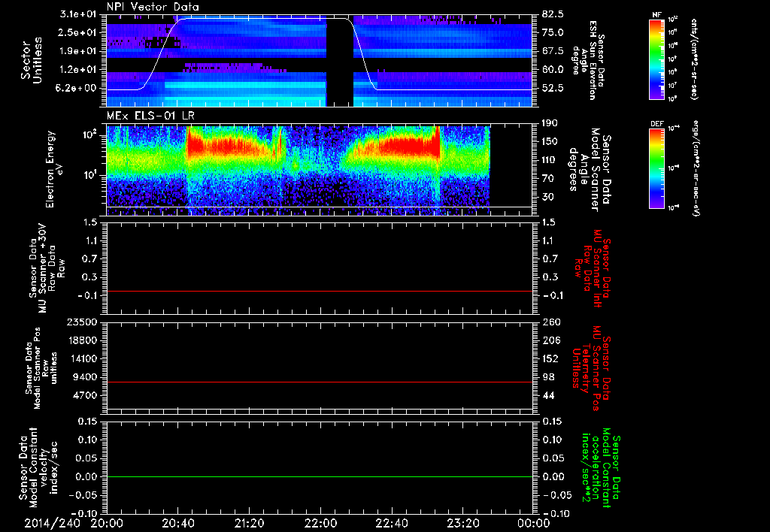Image resolution: width=770 pixels, height=532 pixels.
Task: Click the green zero line in velocity plot
Action: [320, 476]
